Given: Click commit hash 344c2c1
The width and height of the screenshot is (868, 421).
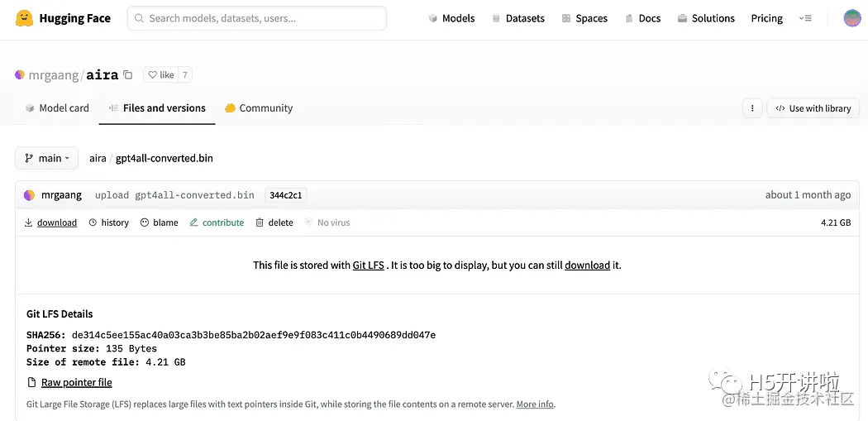Looking at the screenshot, I should [x=286, y=195].
